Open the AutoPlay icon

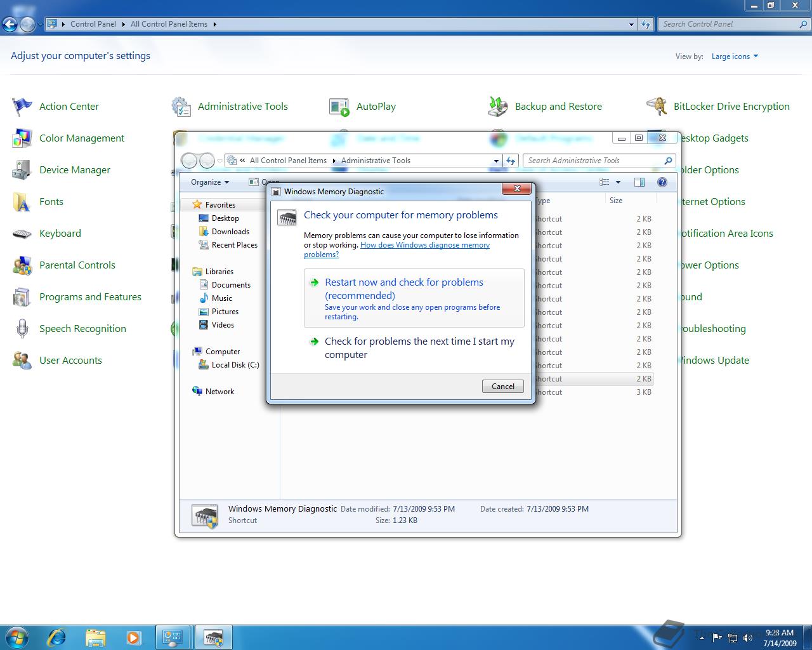coord(339,107)
